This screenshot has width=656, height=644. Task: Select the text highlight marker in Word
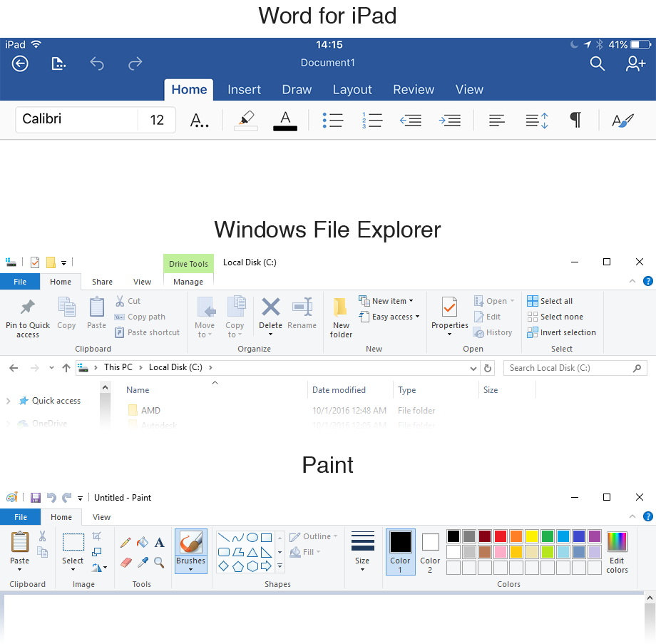point(246,121)
